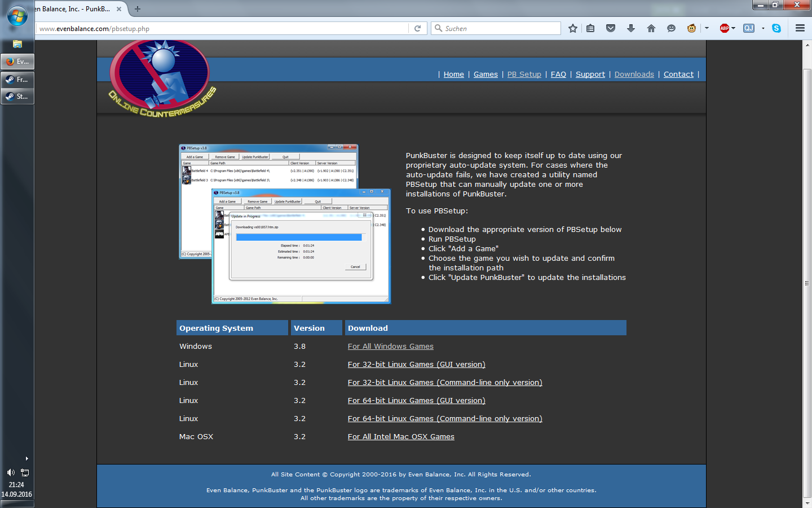The height and width of the screenshot is (508, 812).
Task: Open Windows Explorer from taskbar
Action: coord(17,44)
